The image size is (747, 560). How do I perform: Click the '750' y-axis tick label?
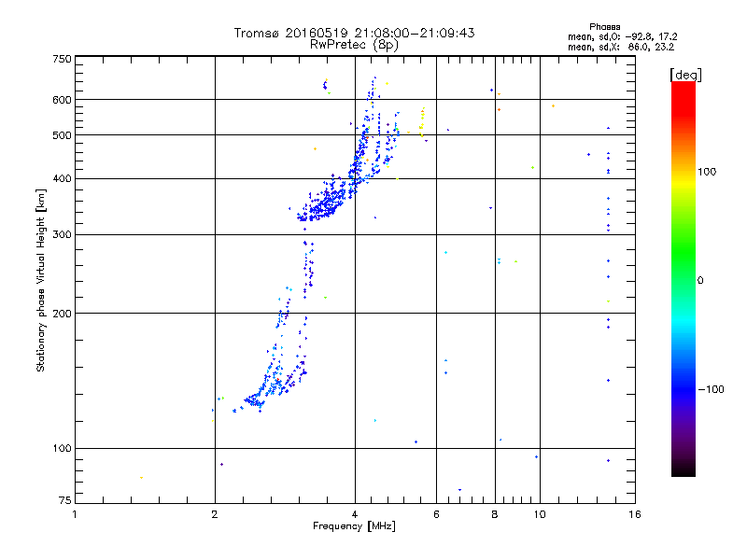pyautogui.click(x=62, y=59)
